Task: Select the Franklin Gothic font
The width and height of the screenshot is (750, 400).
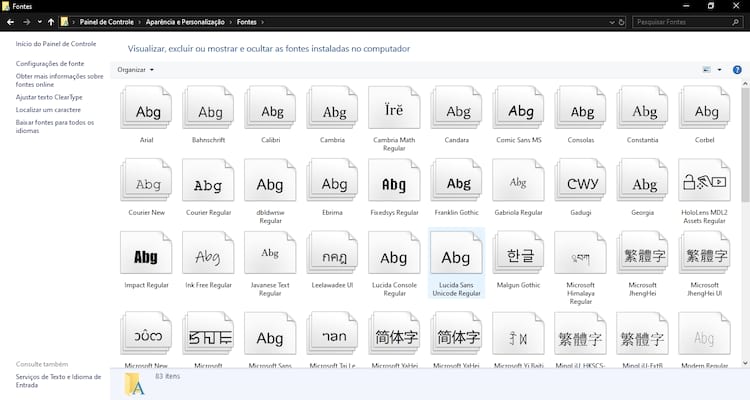Action: click(x=456, y=180)
